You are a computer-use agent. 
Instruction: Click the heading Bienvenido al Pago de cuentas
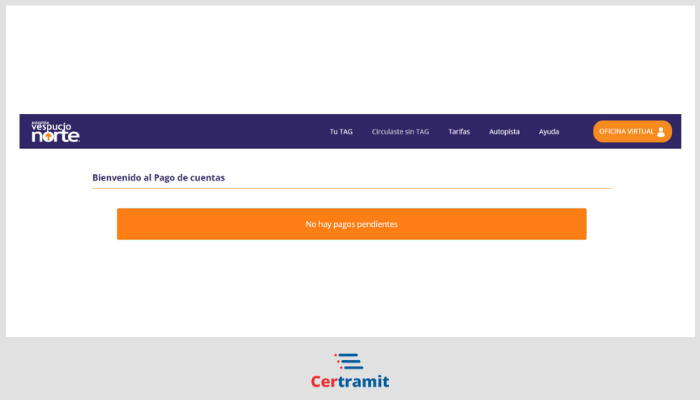[158, 177]
